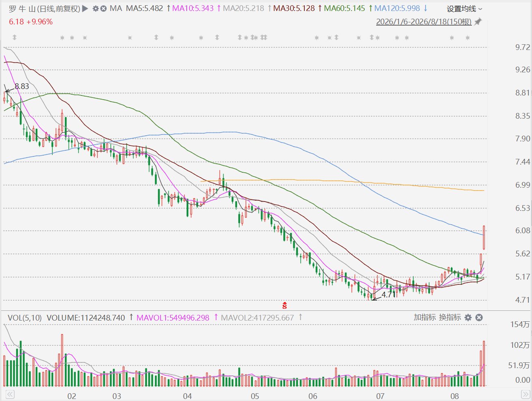Click the 6.08 price axis label
The width and height of the screenshot is (532, 401).
click(x=523, y=231)
